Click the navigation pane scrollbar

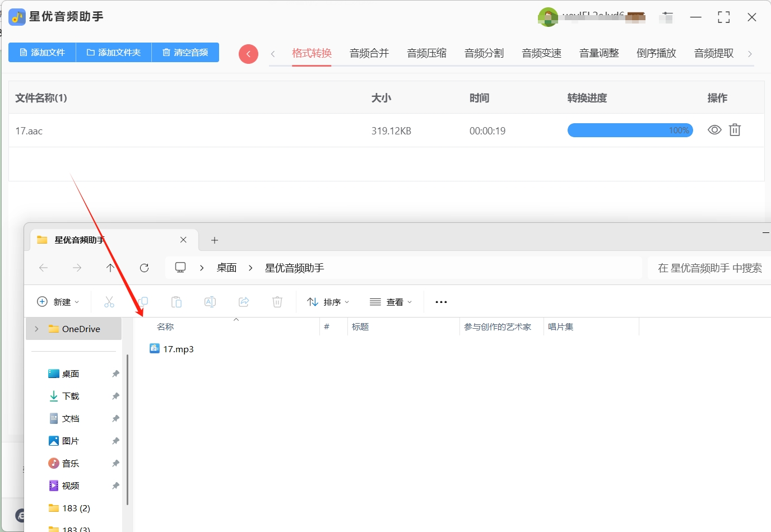pos(128,430)
